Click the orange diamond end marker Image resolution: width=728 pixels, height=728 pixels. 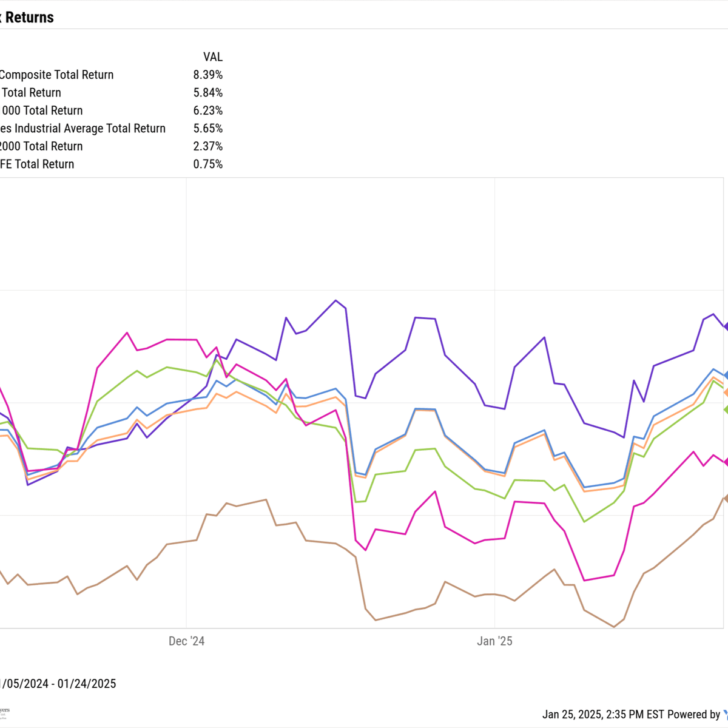726,393
